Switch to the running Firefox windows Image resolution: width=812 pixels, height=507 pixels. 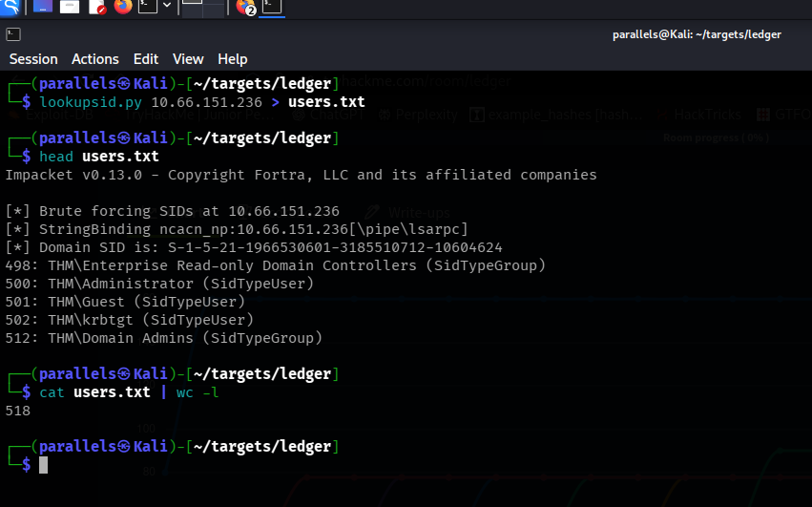246,8
